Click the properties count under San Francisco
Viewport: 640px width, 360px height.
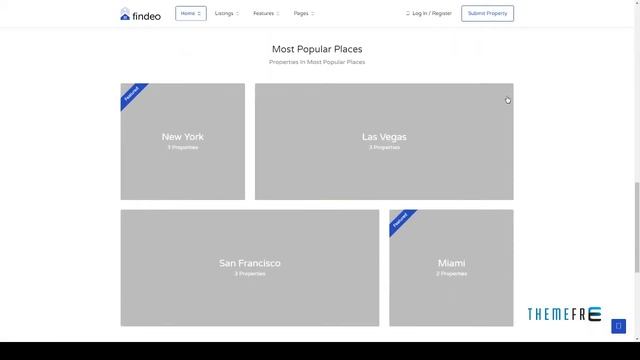250,273
